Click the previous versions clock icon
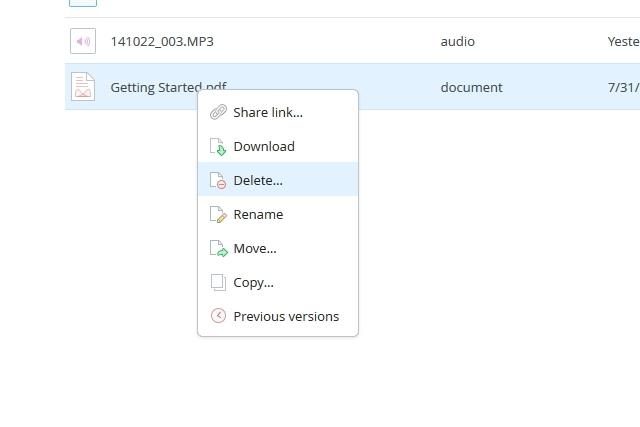Screen dimensions: 640x427 [218, 316]
